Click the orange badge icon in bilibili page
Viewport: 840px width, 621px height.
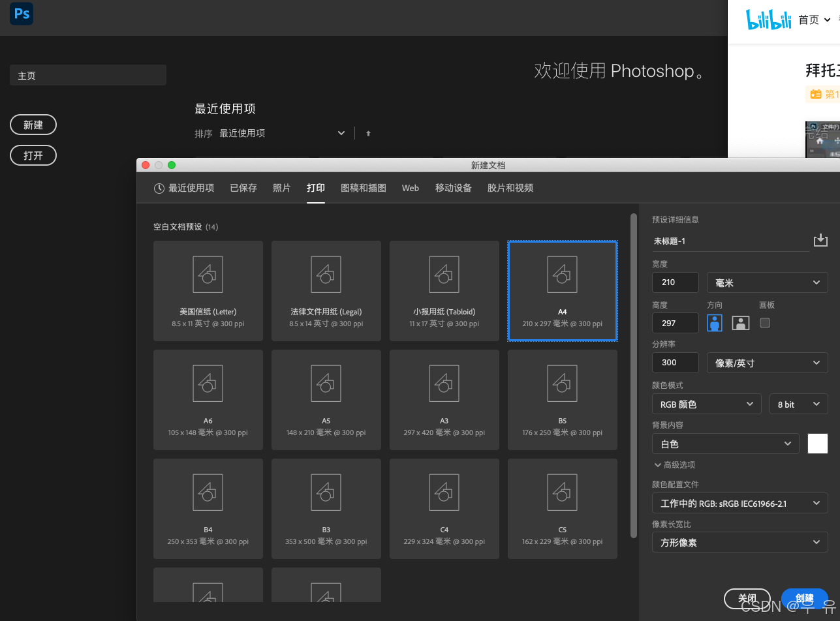coord(816,94)
